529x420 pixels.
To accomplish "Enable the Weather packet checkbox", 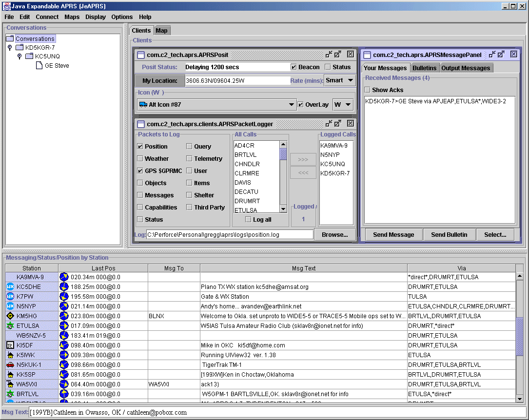I will pos(140,158).
